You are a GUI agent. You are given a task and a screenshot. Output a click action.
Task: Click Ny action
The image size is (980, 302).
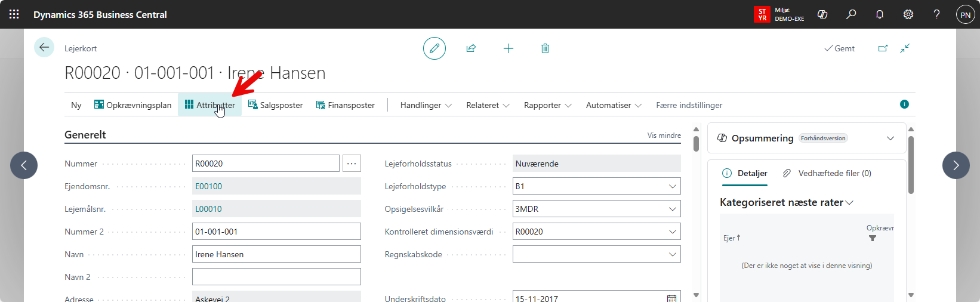pos(76,105)
